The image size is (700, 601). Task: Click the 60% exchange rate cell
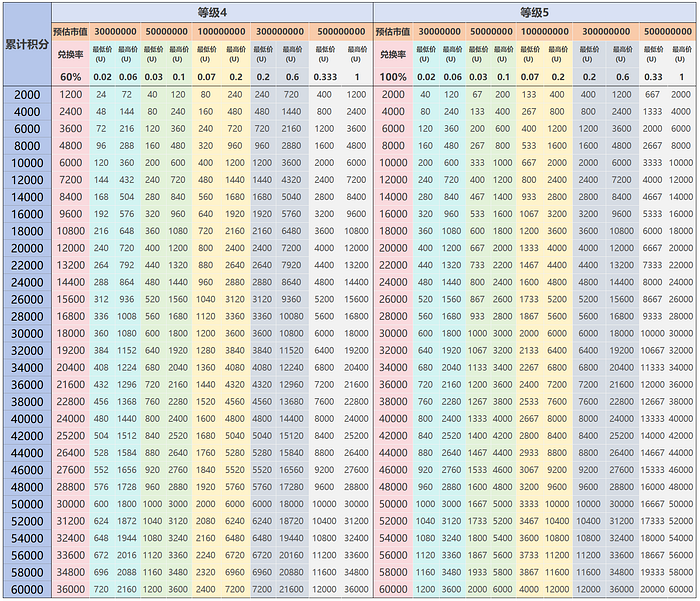coord(71,77)
